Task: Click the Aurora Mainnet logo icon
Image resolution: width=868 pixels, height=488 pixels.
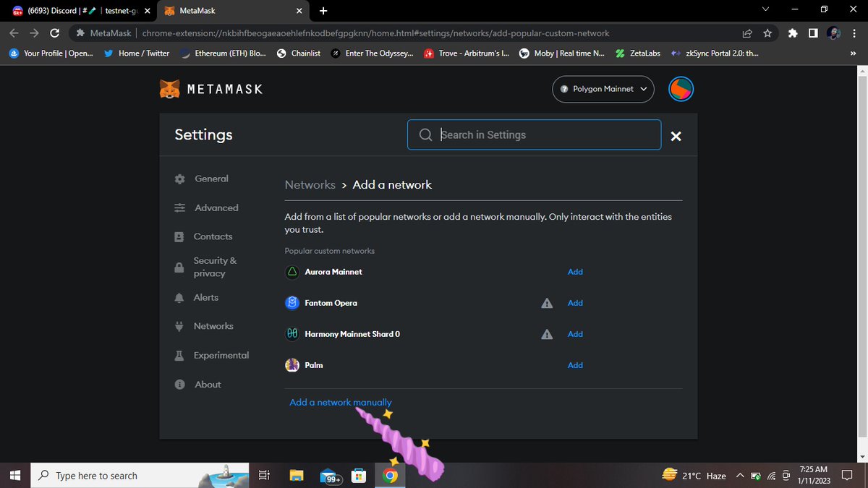Action: [292, 272]
